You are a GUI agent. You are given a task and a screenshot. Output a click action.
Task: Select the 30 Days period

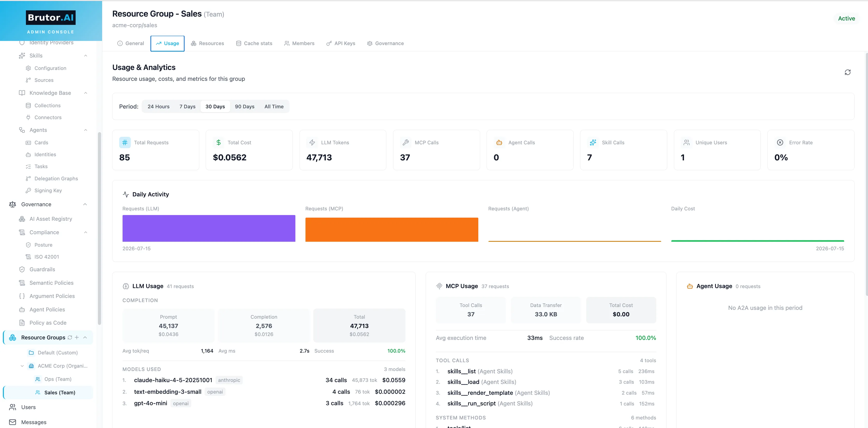(215, 106)
